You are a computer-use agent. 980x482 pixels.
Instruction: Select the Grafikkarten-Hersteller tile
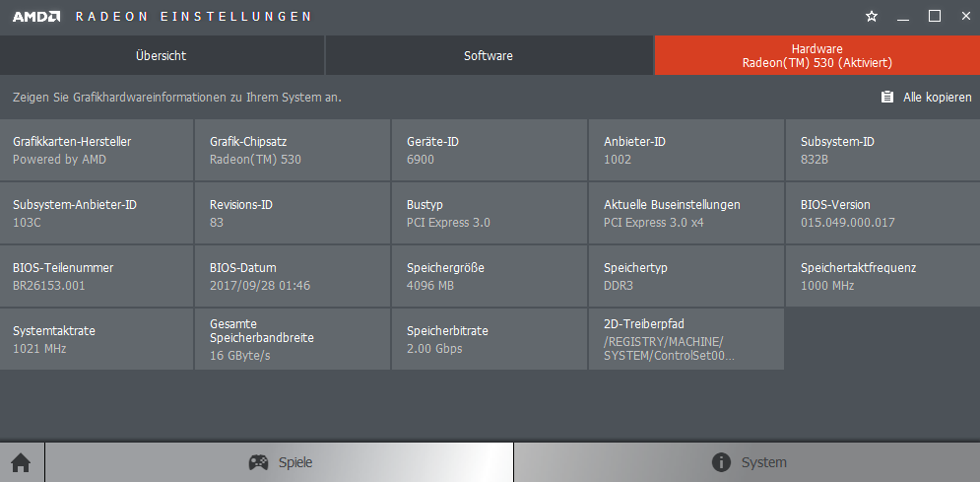click(97, 150)
